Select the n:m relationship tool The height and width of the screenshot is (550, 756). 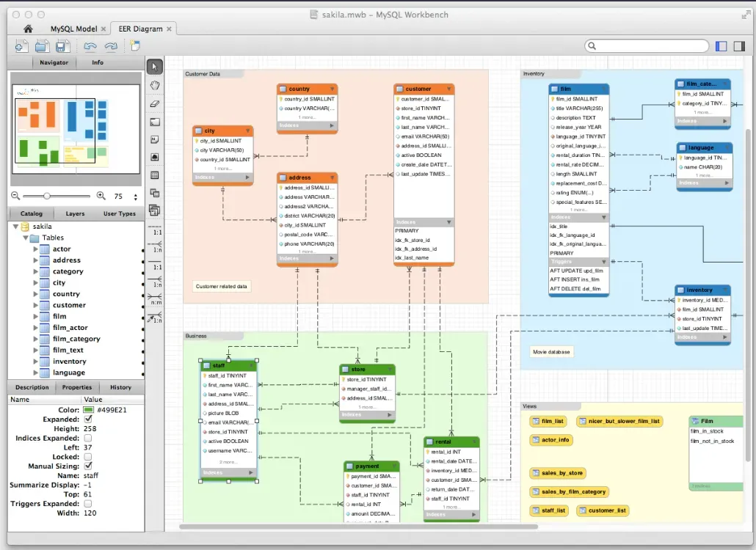tap(154, 300)
